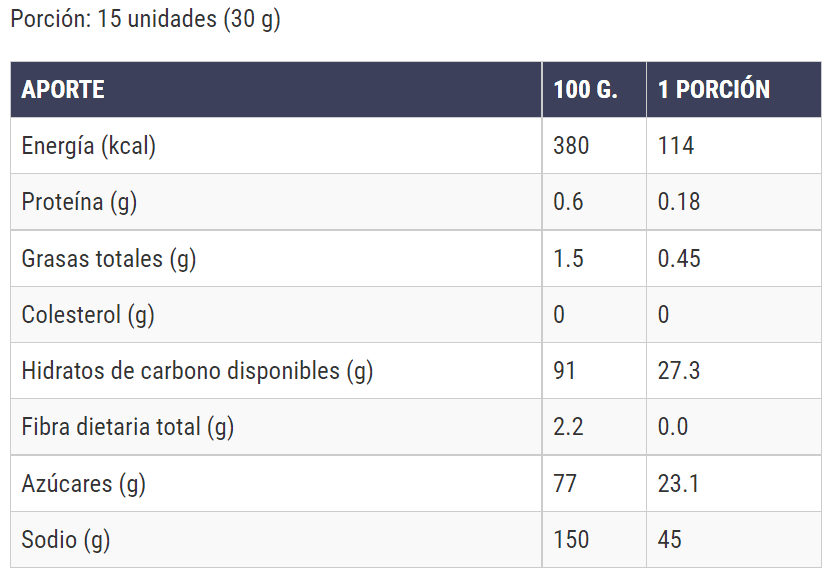Click the Fibra dietaria total label

[x=127, y=427]
